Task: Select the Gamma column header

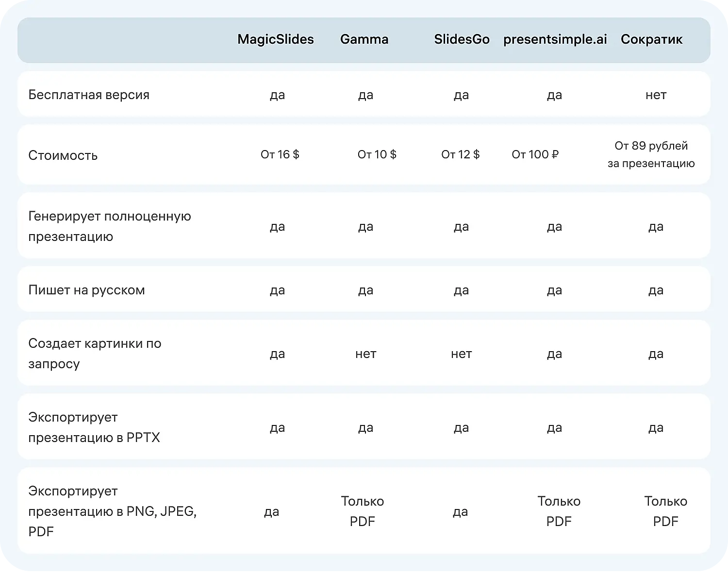Action: pos(364,39)
